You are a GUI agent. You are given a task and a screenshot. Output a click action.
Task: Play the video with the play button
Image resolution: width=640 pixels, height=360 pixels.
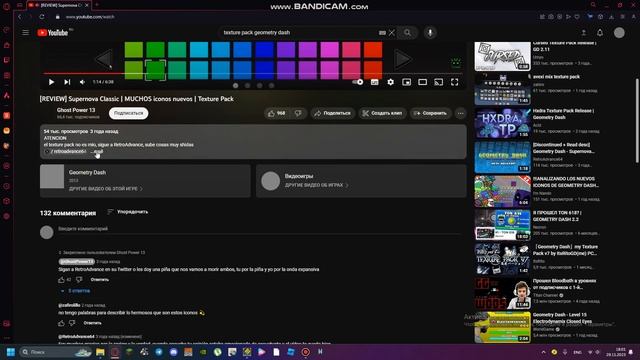(51, 82)
